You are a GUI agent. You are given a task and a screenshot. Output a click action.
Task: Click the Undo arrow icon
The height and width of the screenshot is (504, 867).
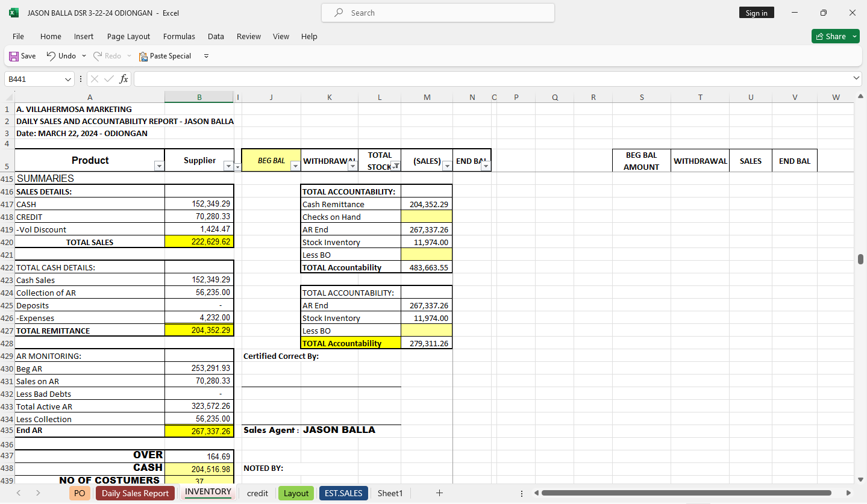[x=51, y=56]
